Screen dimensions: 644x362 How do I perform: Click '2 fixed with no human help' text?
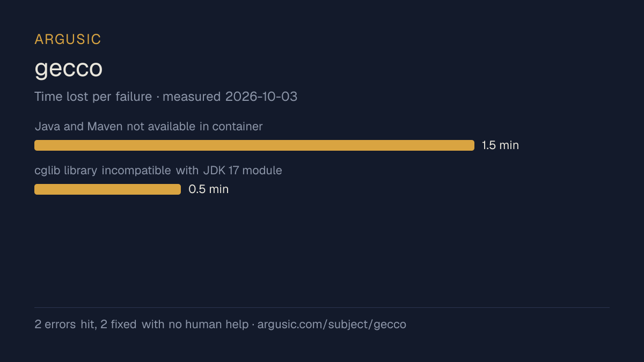coord(174,324)
